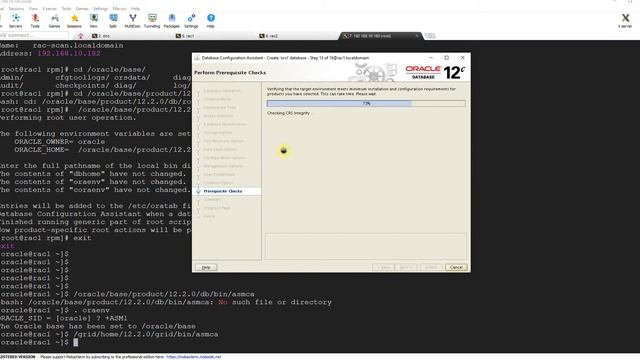Select the Summary step
The width and height of the screenshot is (640, 360).
(x=212, y=200)
